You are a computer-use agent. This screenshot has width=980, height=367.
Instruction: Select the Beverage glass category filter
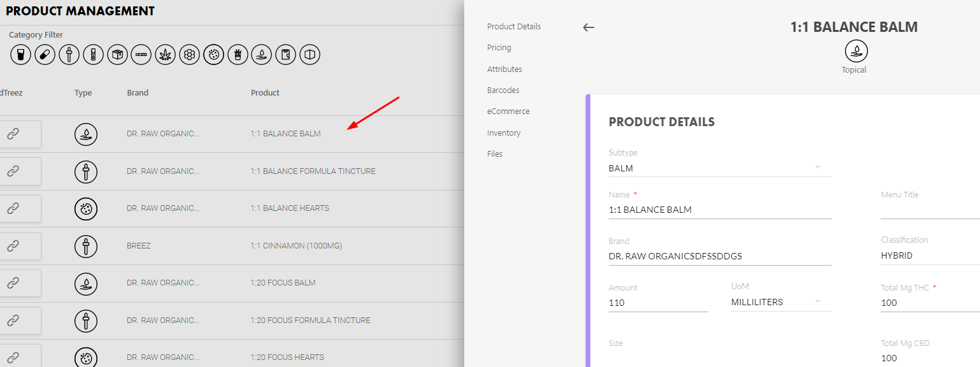point(20,55)
